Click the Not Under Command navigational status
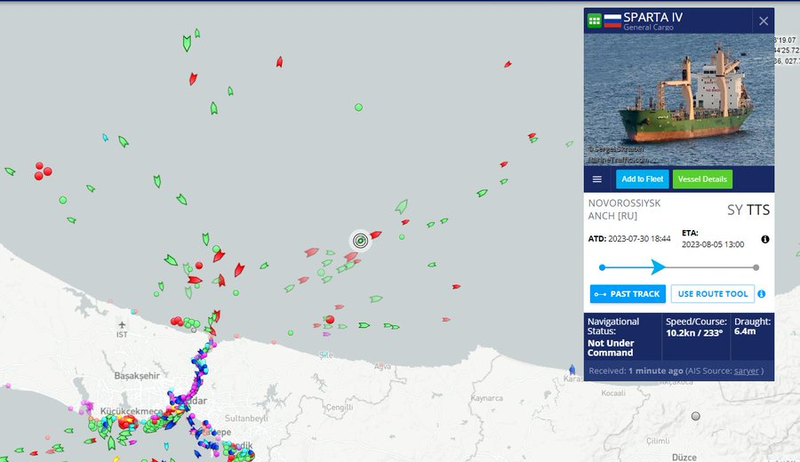 click(x=611, y=348)
